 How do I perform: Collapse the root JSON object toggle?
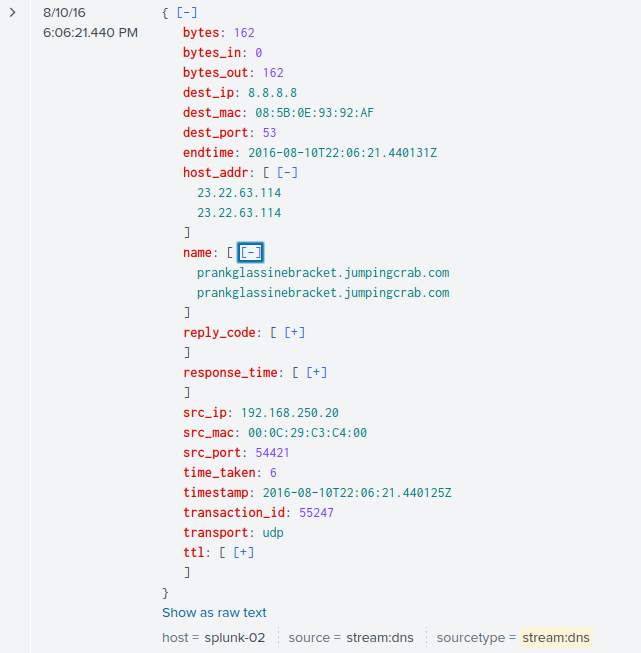187,12
